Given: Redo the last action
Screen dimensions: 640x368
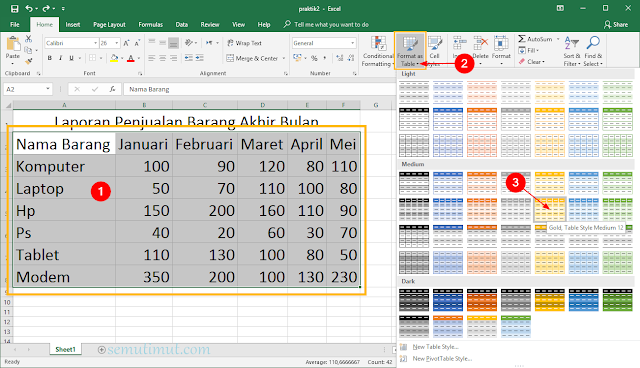Looking at the screenshot, I should click(46, 8).
